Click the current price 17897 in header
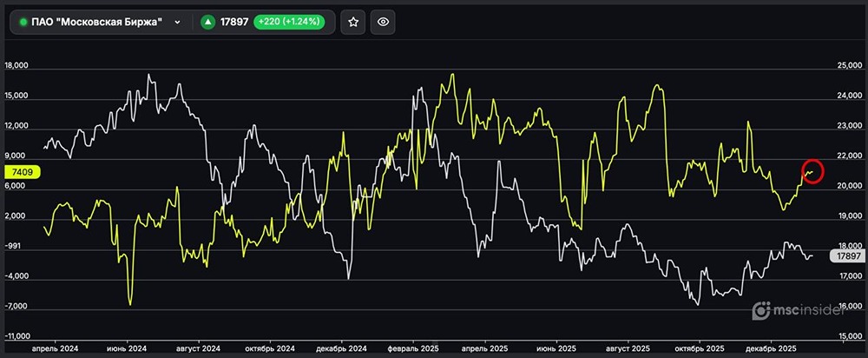868x358 pixels. tap(236, 23)
